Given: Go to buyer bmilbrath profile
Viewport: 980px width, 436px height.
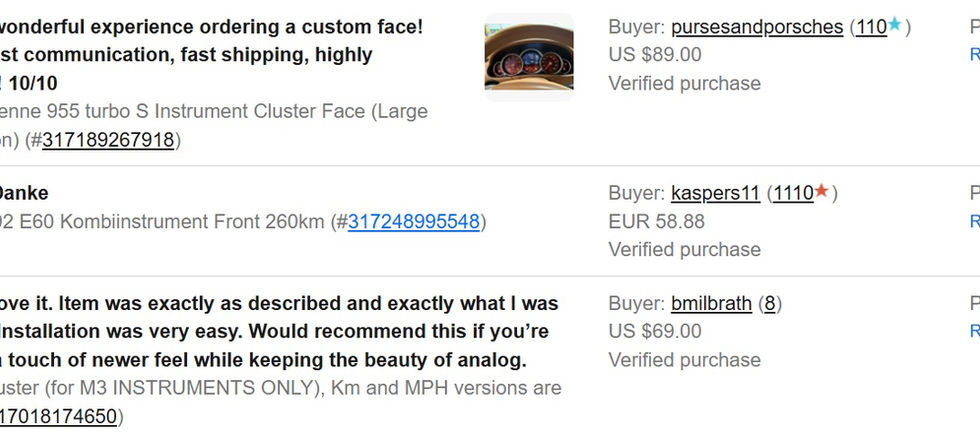Looking at the screenshot, I should point(711,303).
